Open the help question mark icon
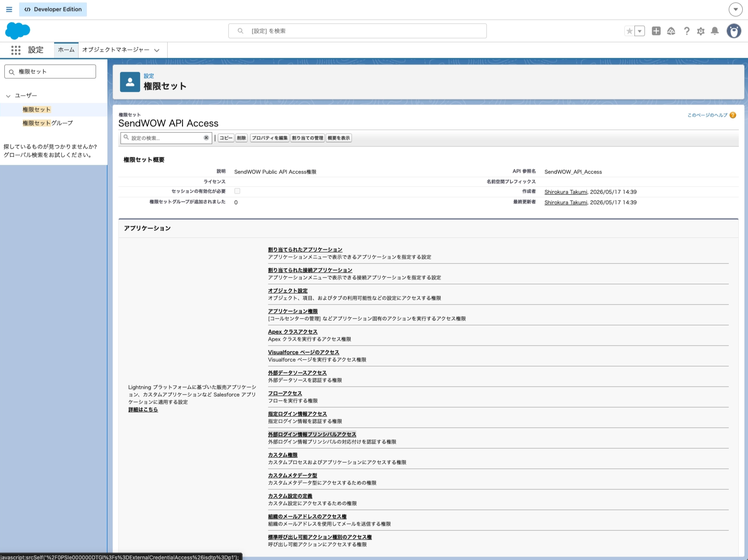Image resolution: width=748 pixels, height=560 pixels. point(686,31)
